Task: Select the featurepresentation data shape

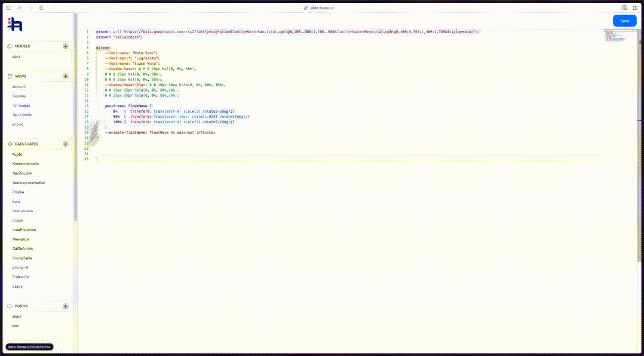Action: coord(29,182)
